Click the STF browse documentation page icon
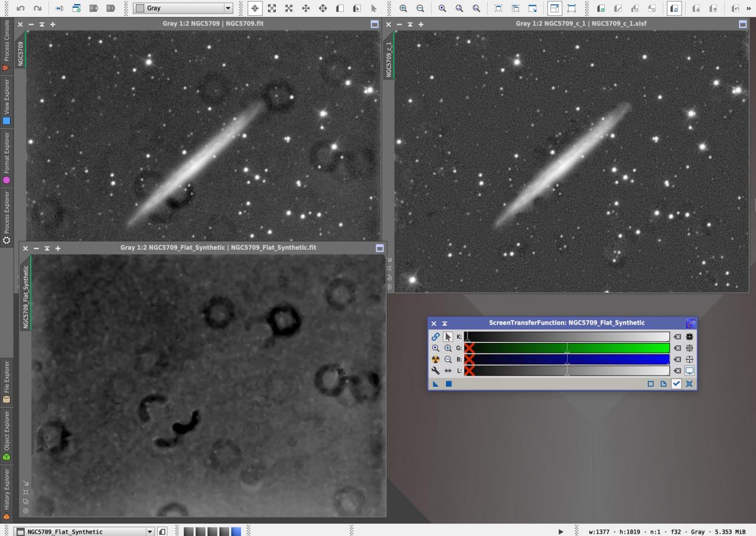 coord(663,384)
